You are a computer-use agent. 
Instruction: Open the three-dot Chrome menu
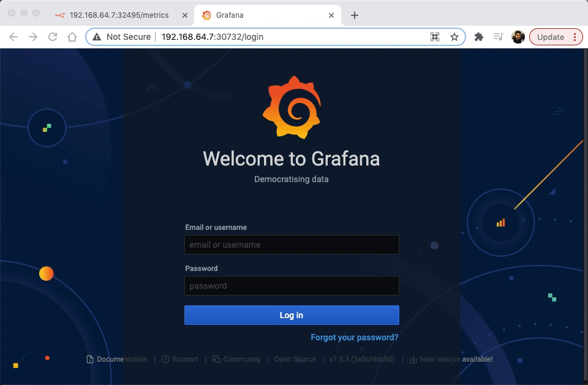[x=575, y=37]
